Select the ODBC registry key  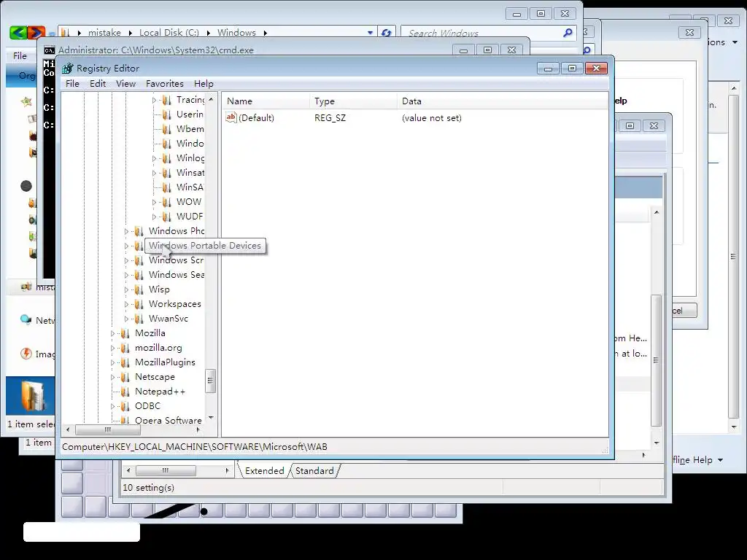147,406
